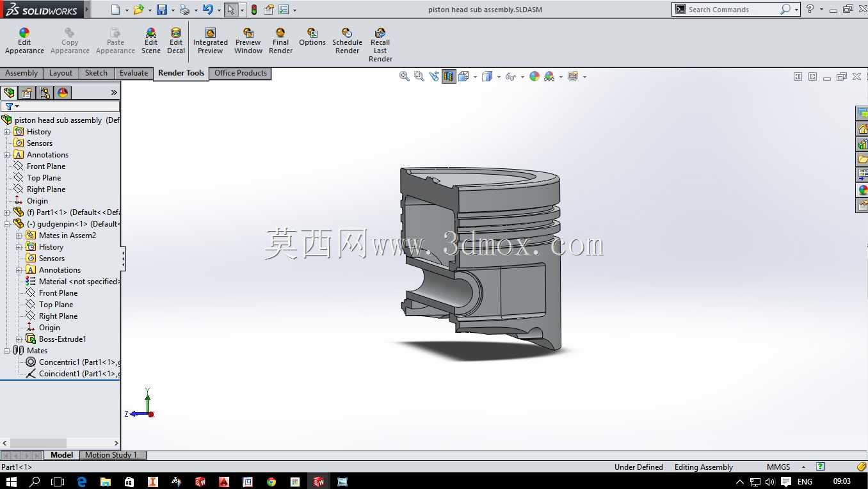Open the render Preview Window
The image size is (868, 489).
pos(248,41)
